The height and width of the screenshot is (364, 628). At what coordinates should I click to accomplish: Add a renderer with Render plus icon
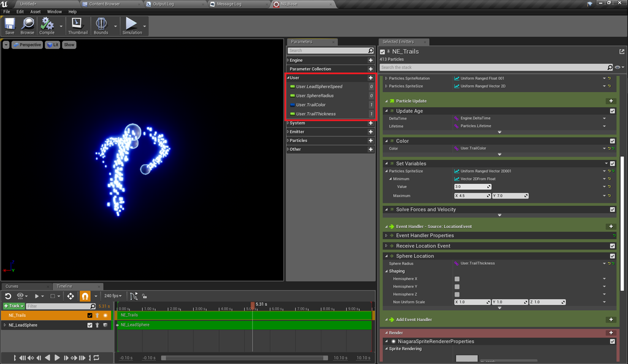click(x=611, y=332)
